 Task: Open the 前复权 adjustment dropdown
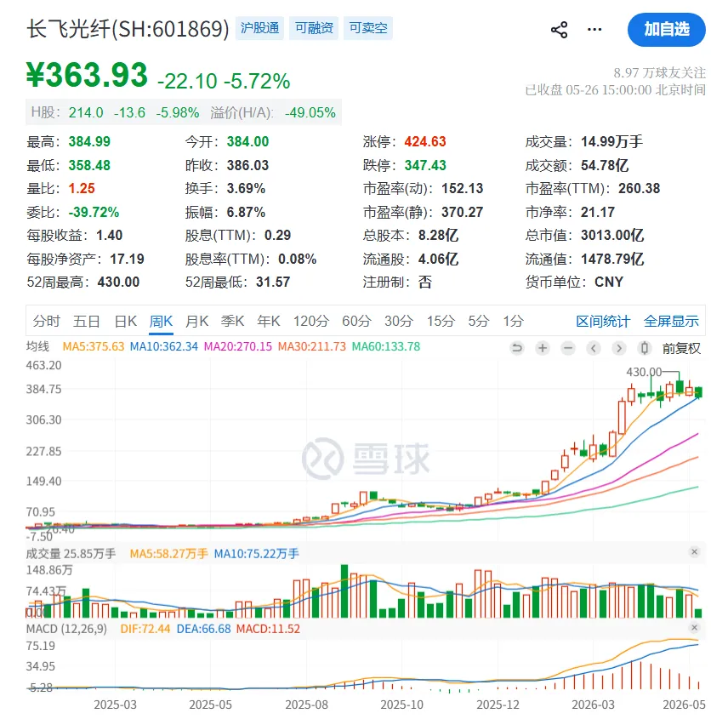click(681, 348)
